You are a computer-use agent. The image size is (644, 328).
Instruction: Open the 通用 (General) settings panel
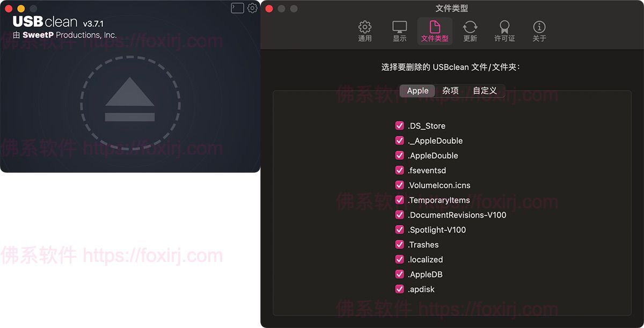(x=364, y=31)
